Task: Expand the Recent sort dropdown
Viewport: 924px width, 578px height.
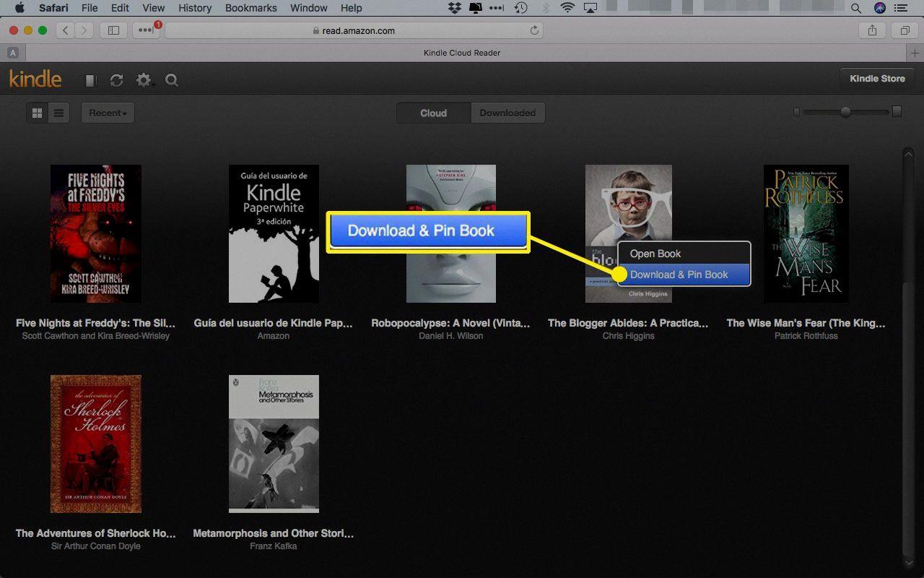Action: point(108,113)
